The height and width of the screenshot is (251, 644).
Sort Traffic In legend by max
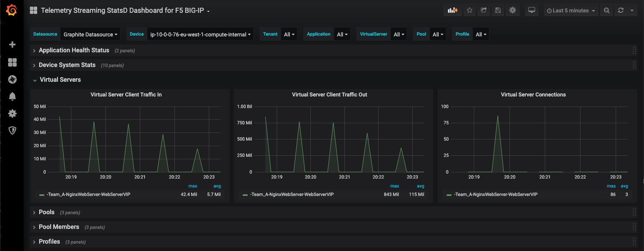tap(193, 186)
